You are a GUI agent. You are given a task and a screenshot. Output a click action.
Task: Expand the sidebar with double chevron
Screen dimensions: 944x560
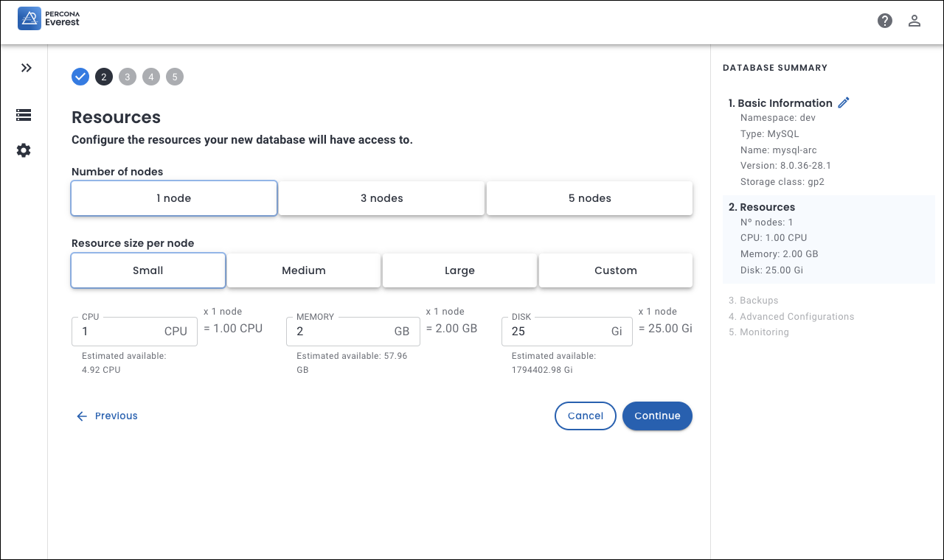[x=27, y=68]
